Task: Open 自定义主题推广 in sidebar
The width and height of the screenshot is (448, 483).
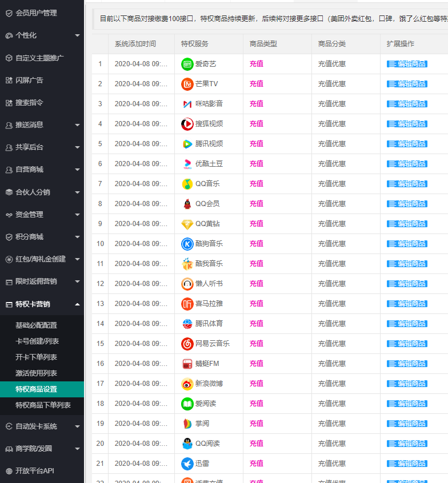Action: coord(39,58)
